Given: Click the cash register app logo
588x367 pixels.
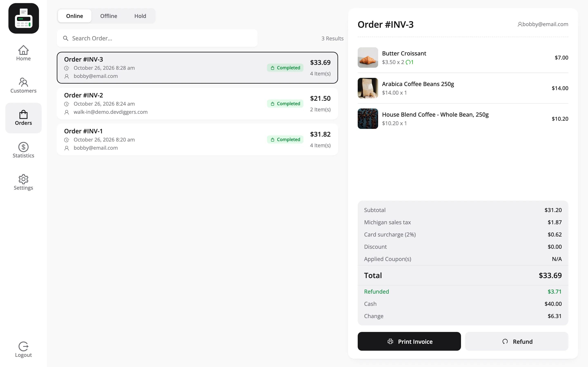Looking at the screenshot, I should pyautogui.click(x=23, y=18).
